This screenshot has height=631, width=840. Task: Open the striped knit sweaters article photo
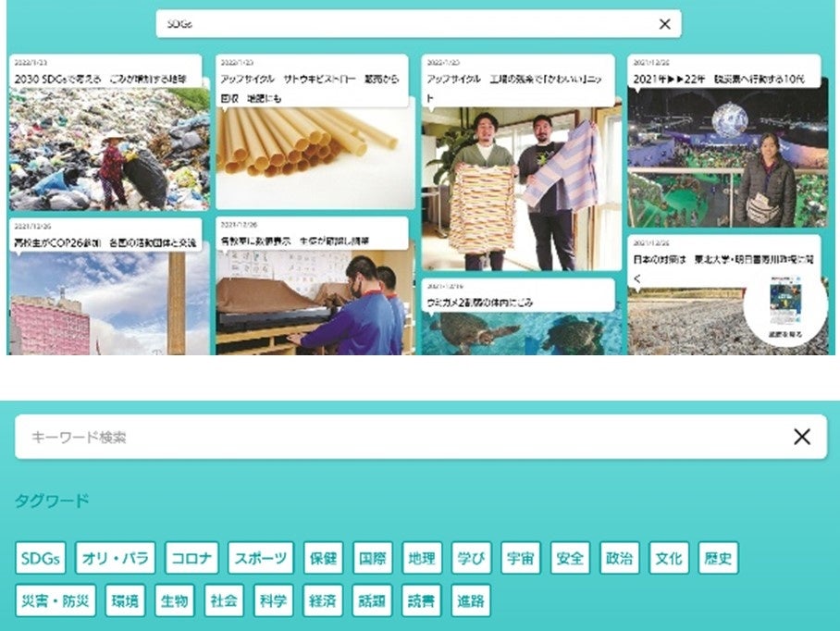point(521,189)
